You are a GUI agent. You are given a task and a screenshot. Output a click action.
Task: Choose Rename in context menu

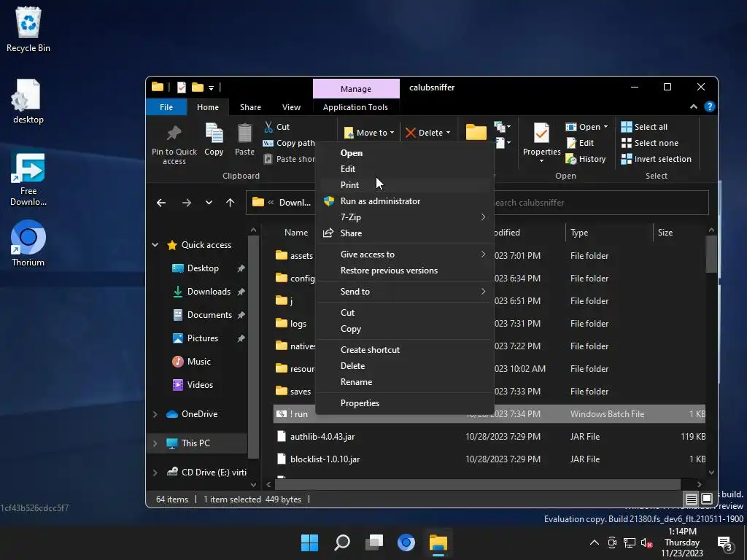404,382
